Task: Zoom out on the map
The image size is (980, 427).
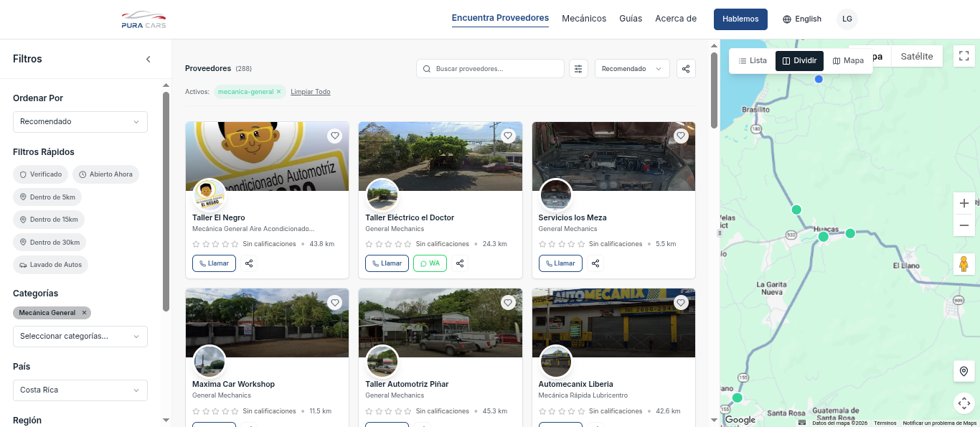Action: tap(964, 225)
